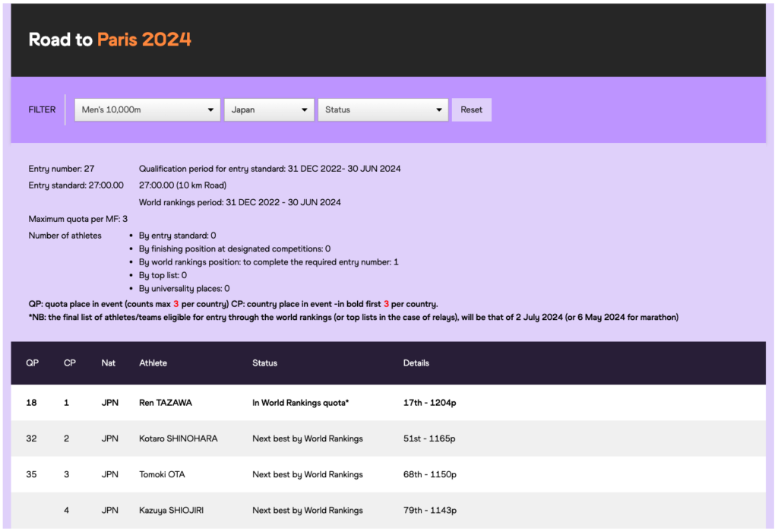Click the Nat column header

pyautogui.click(x=109, y=363)
